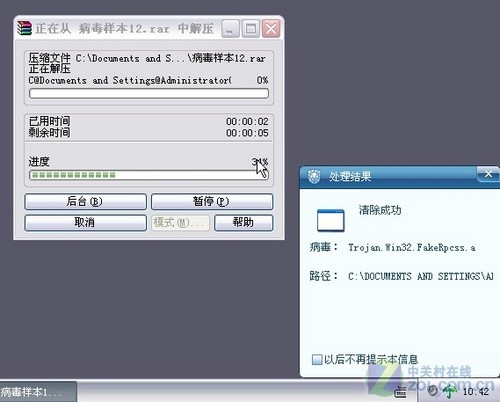The height and width of the screenshot is (402, 500).
Task: Click the disabled 模式(M)... button
Action: click(x=180, y=223)
